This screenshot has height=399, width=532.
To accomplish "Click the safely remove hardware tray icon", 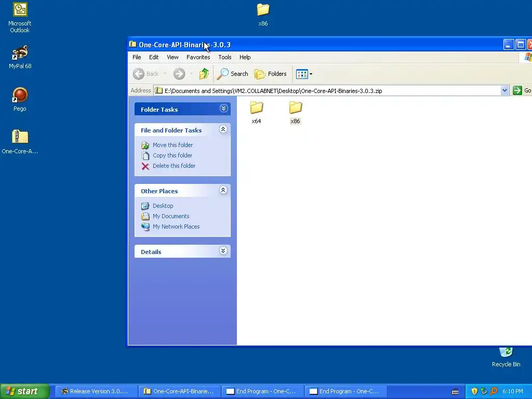I will click(484, 391).
